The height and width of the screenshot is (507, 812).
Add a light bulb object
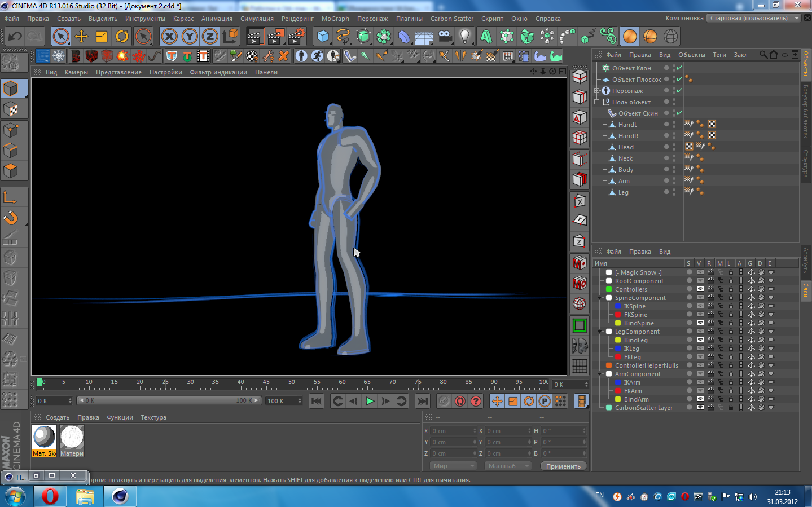[x=464, y=37]
